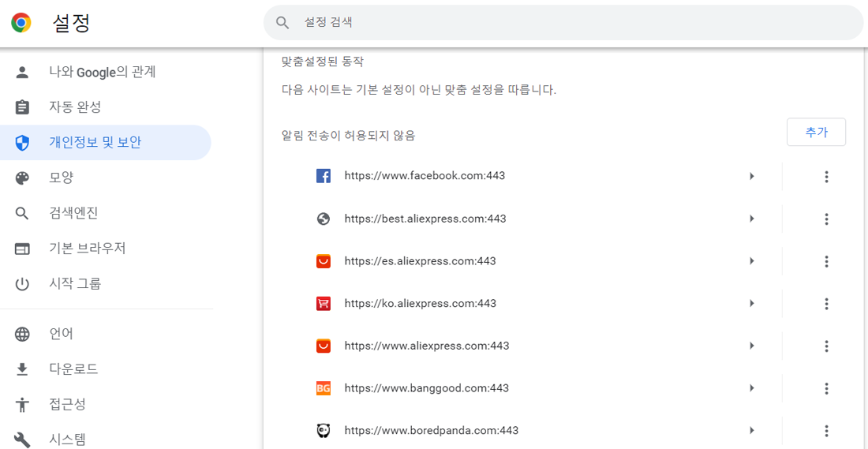
Task: Open more actions menu for www.facebook.com
Action: coord(826,177)
